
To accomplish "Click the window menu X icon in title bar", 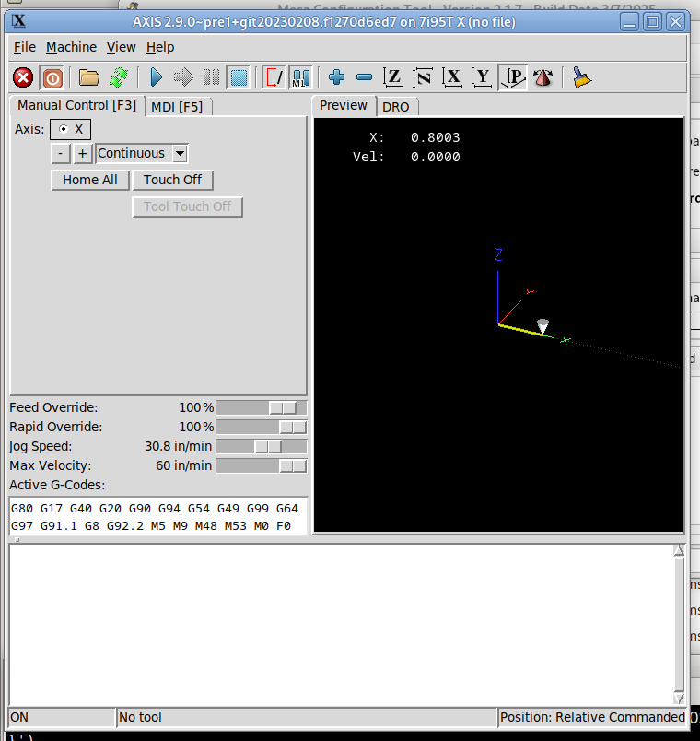I will coord(18,21).
